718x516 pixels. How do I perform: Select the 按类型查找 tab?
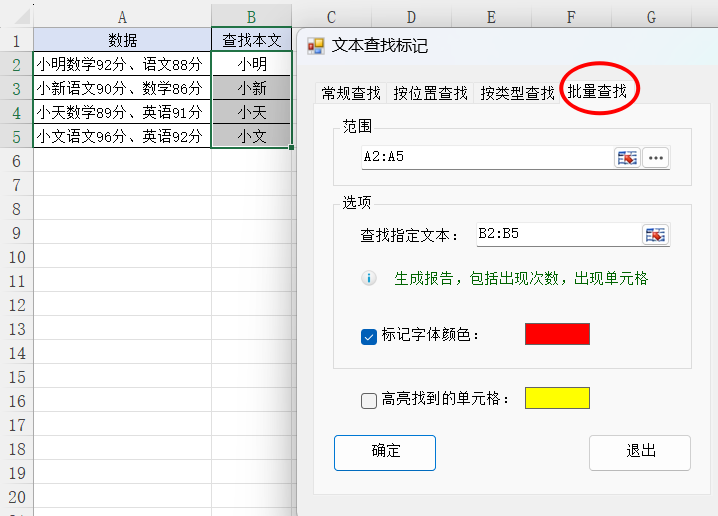[x=517, y=93]
